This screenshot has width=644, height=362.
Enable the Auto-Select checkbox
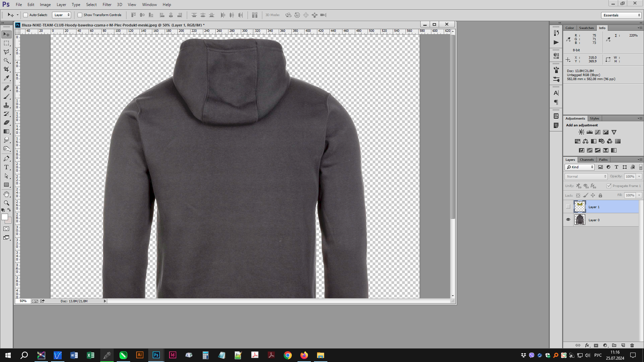[25, 15]
